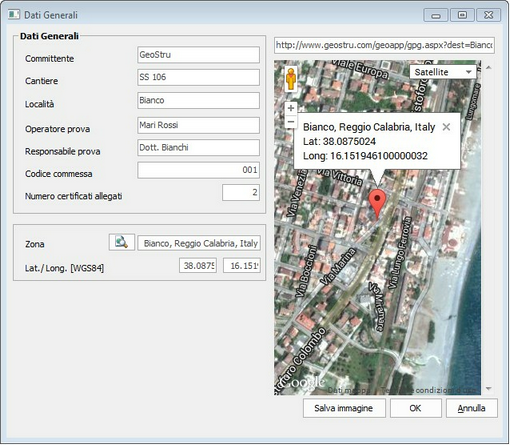The height and width of the screenshot is (445, 510).
Task: Open the Satellite map type dropdown
Action: pos(443,72)
